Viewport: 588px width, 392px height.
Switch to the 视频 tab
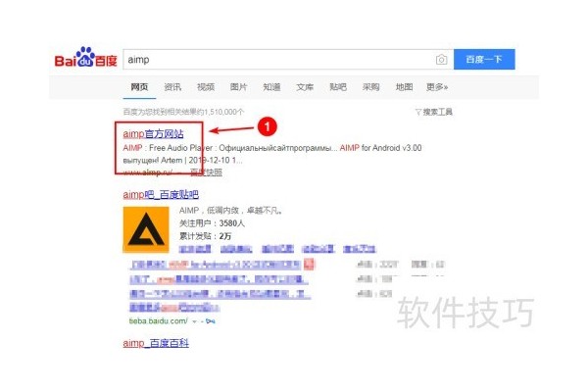pos(206,87)
